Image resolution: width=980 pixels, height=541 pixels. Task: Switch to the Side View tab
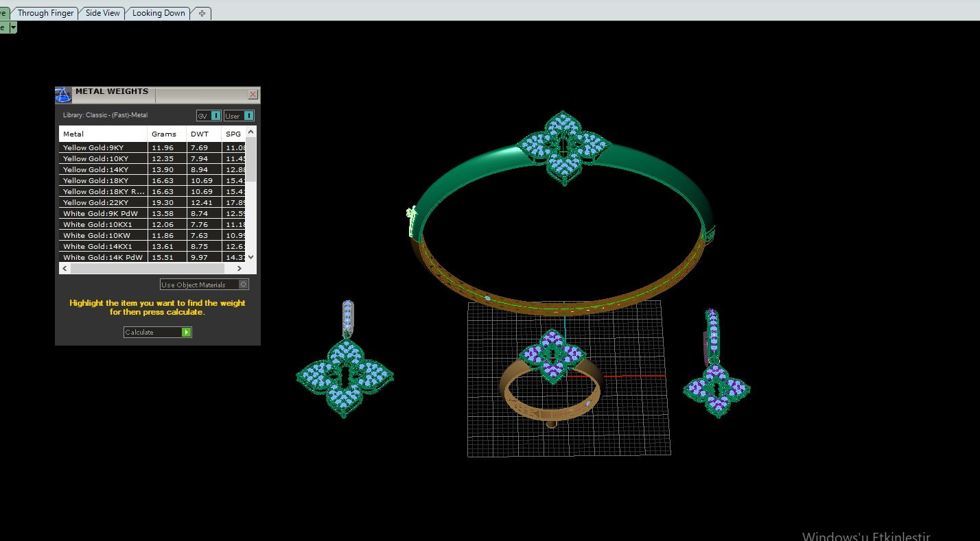103,13
